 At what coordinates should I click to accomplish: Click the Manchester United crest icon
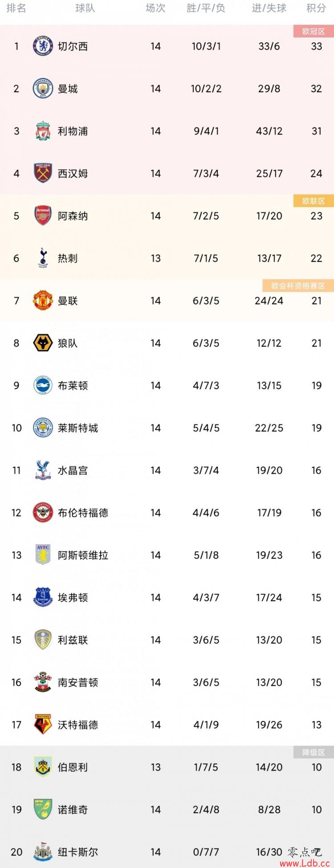[x=43, y=300]
